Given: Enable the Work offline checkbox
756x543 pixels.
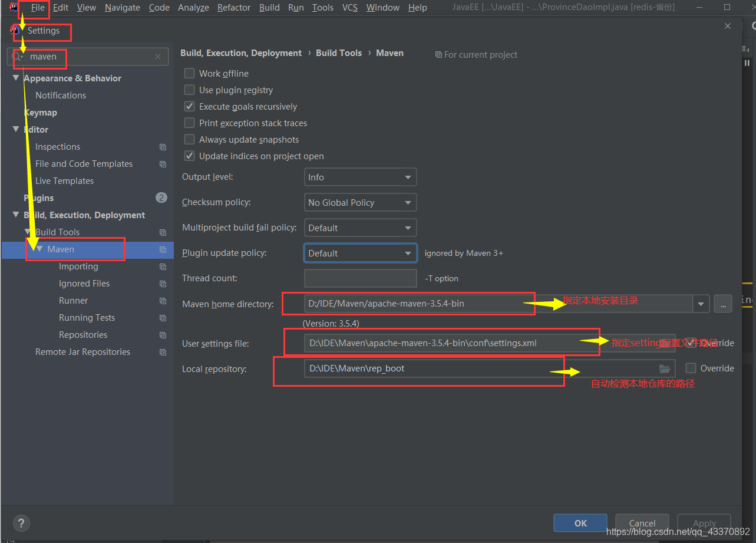Looking at the screenshot, I should tap(189, 73).
